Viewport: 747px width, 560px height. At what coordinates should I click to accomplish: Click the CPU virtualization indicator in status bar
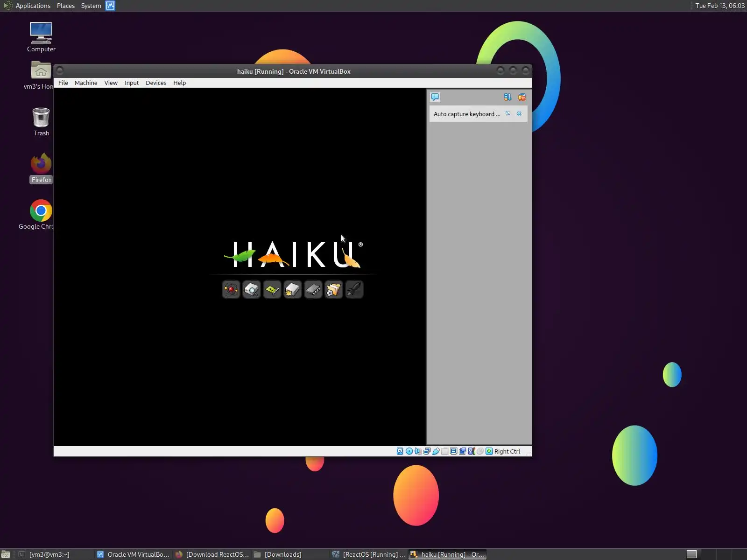point(471,451)
